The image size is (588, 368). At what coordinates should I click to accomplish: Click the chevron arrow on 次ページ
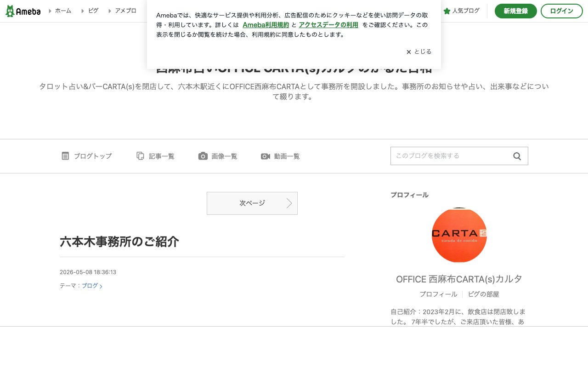[289, 203]
